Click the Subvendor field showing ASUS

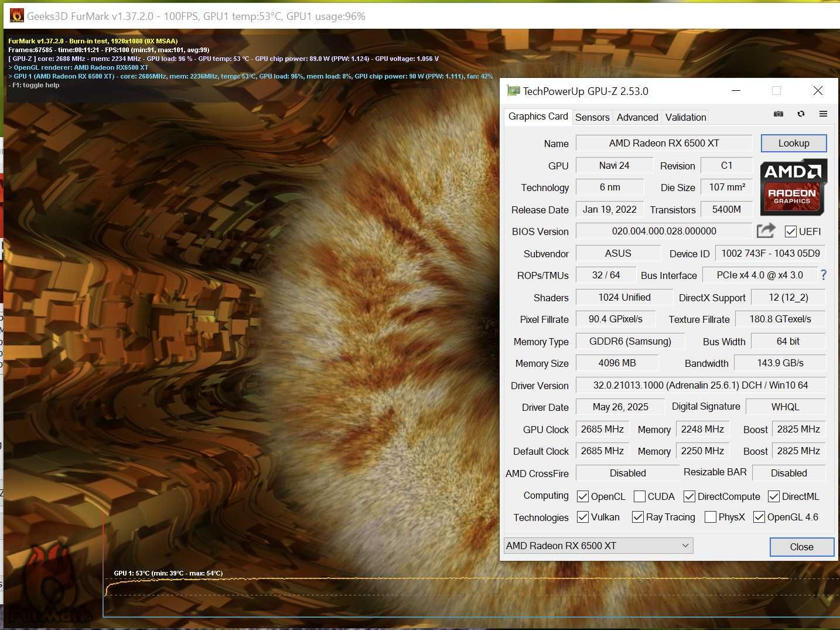click(x=618, y=253)
